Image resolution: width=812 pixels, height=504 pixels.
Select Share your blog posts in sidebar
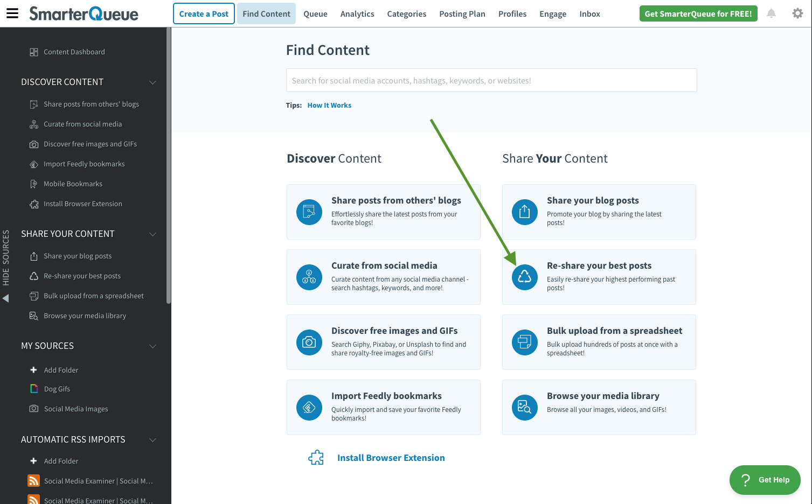click(78, 256)
